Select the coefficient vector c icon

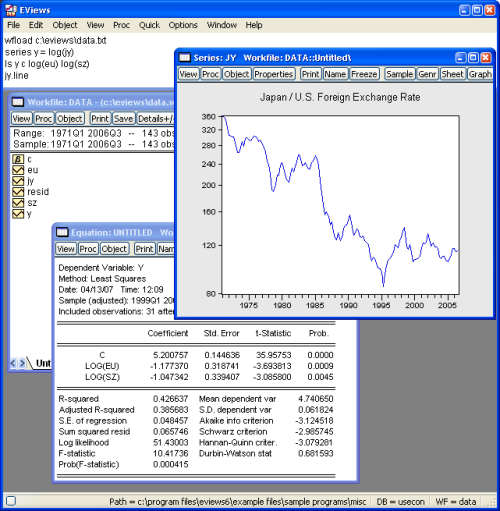[18, 159]
